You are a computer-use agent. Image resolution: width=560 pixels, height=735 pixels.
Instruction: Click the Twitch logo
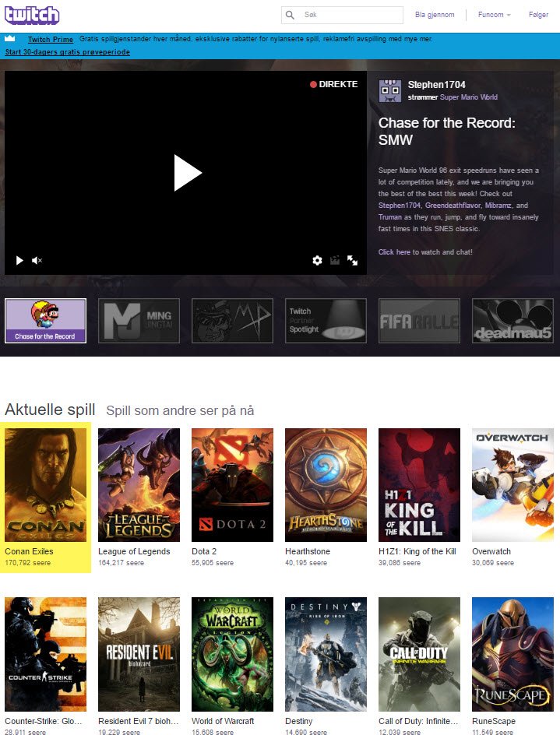[32, 15]
